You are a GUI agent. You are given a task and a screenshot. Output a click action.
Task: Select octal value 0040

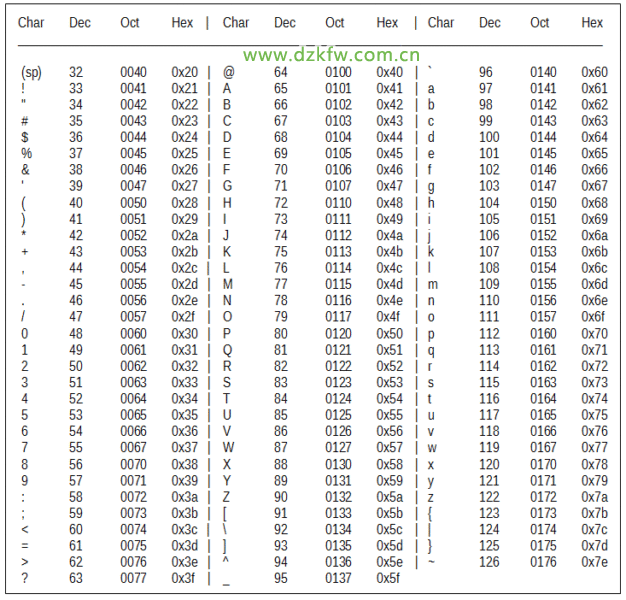133,72
